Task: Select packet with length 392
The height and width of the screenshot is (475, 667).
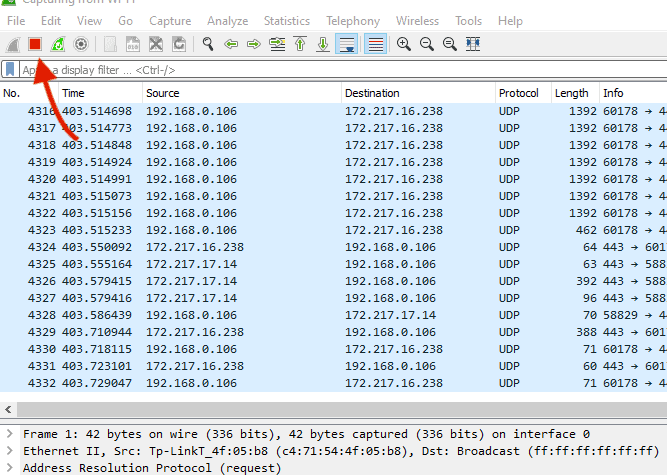Action: pyautogui.click(x=334, y=281)
